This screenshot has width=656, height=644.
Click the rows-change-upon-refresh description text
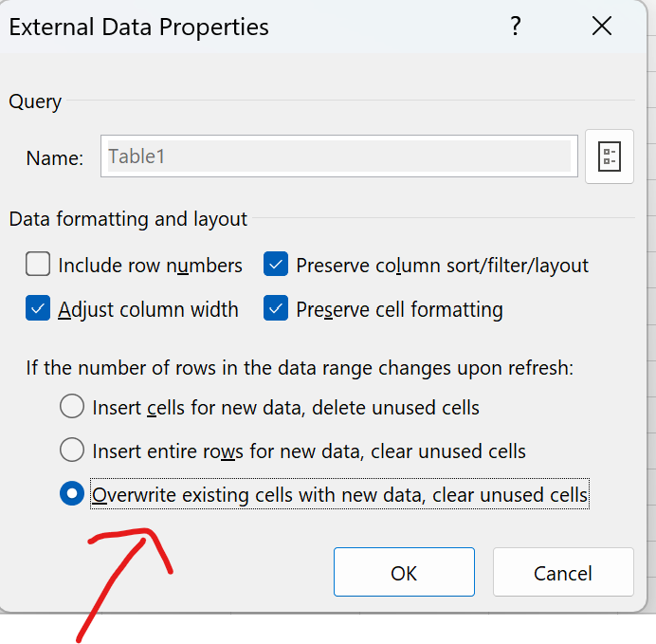(x=300, y=367)
